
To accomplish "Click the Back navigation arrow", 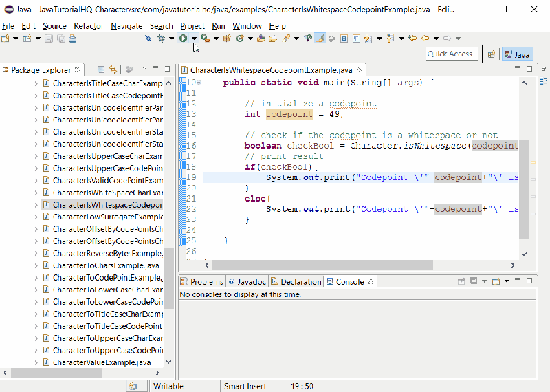I will pos(425,39).
